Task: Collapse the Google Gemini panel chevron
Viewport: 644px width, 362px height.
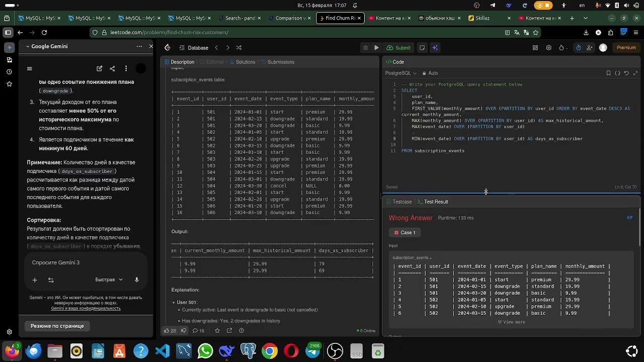Action: 28,46
